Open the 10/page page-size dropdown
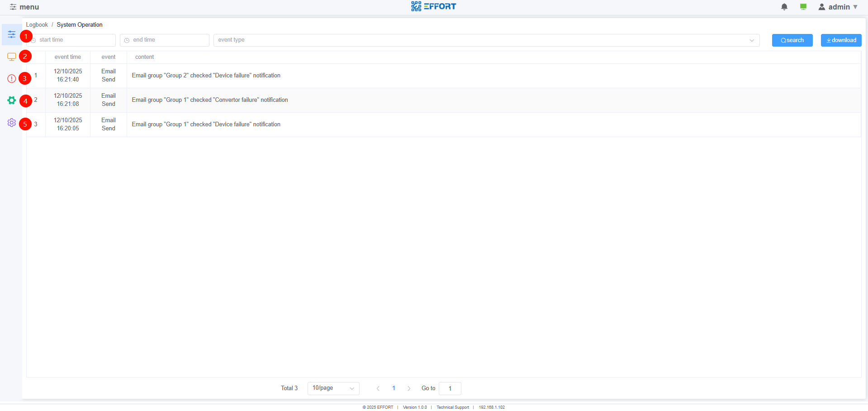 [333, 388]
